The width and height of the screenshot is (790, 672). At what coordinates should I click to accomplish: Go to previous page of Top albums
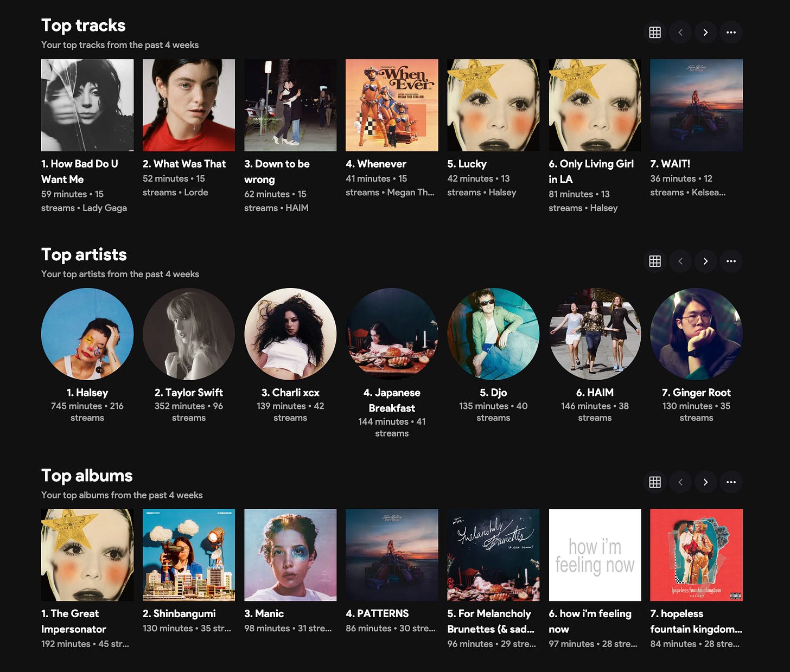coord(680,482)
